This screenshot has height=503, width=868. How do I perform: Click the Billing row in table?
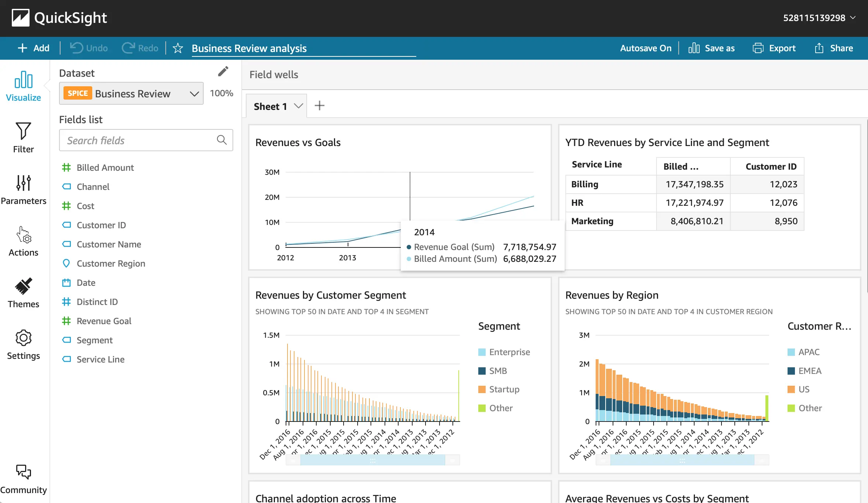[685, 184]
